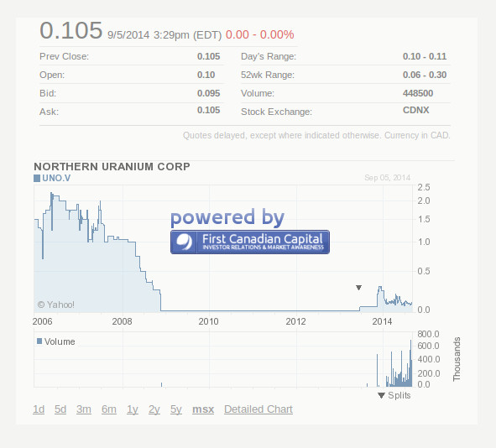The height and width of the screenshot is (448, 496).
Task: Switch chart range to 1d
Action: pos(39,409)
